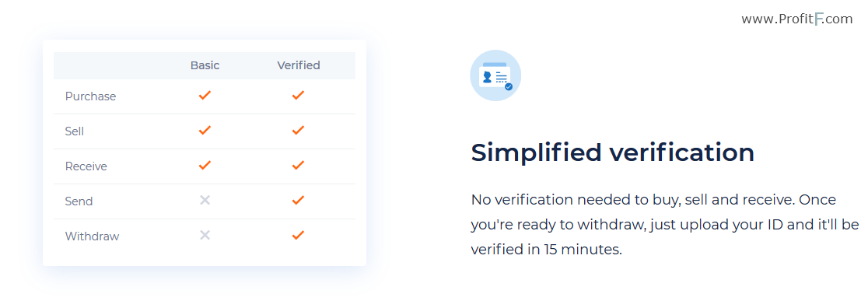Click the grey X for Basic Send
868x301 pixels.
coord(205,200)
